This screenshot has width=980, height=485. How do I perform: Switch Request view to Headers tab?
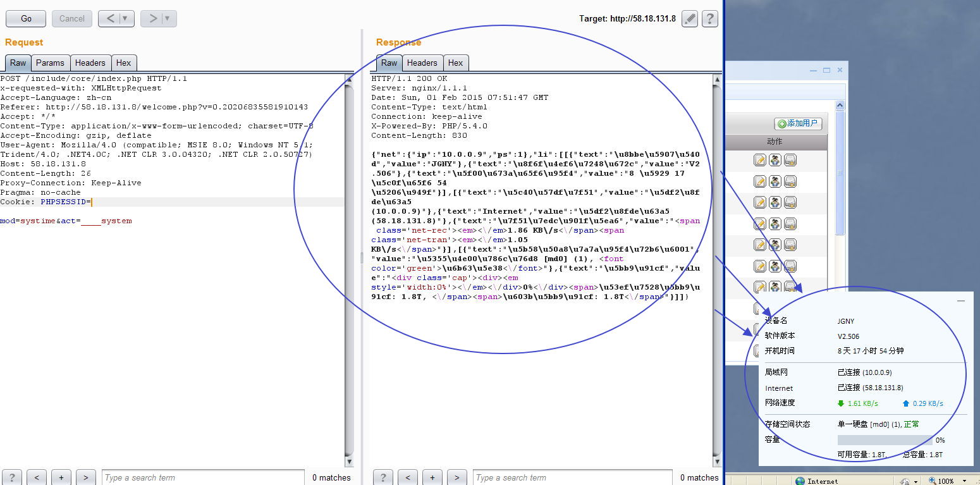[90, 63]
